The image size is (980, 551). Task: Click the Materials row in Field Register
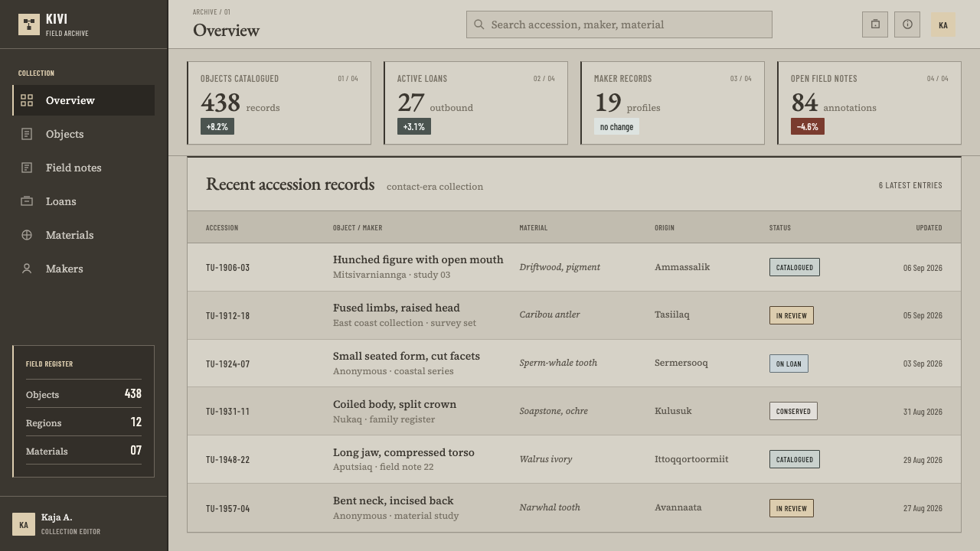(x=83, y=451)
